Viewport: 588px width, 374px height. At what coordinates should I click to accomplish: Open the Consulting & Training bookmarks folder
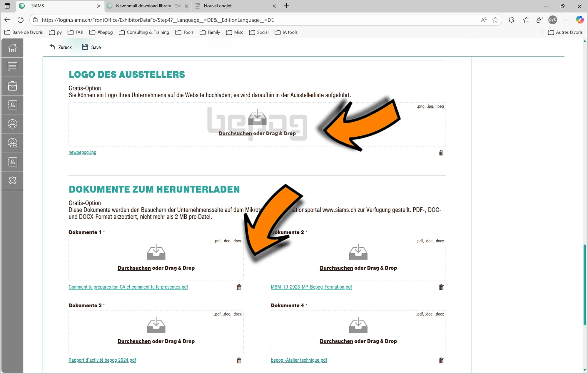[144, 32]
